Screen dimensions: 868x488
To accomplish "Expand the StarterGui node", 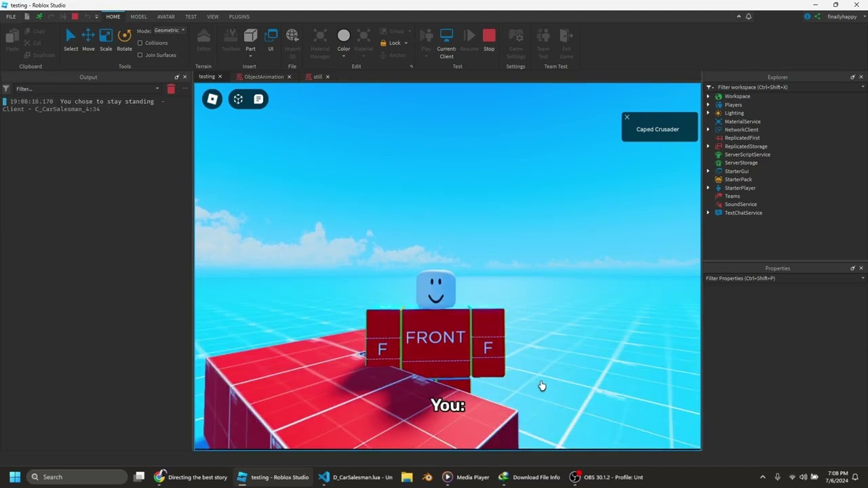I will point(708,171).
